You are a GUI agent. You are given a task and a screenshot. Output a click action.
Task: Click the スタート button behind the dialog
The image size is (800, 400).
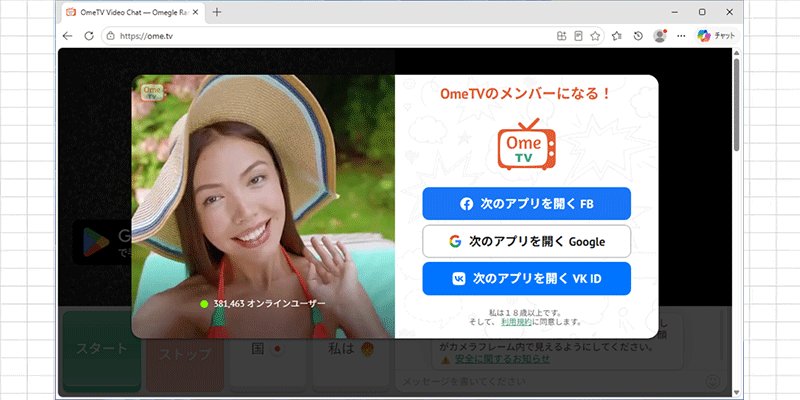click(x=102, y=350)
